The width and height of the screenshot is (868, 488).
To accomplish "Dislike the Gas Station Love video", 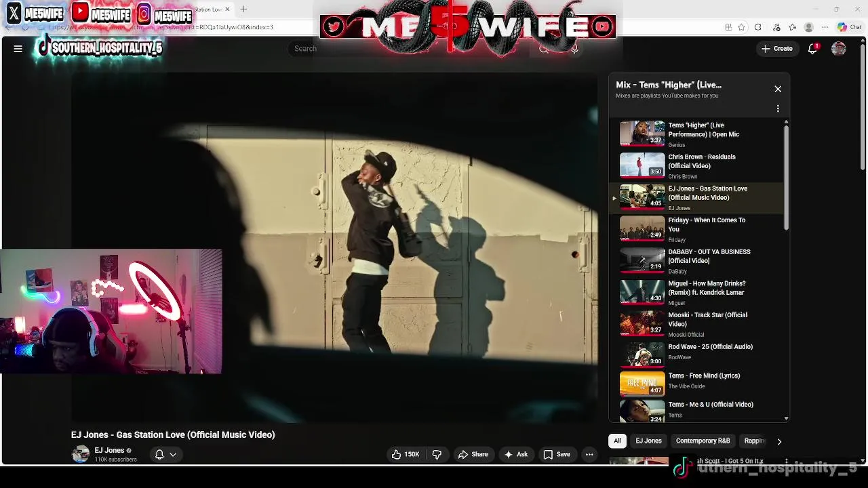I will pos(437,454).
